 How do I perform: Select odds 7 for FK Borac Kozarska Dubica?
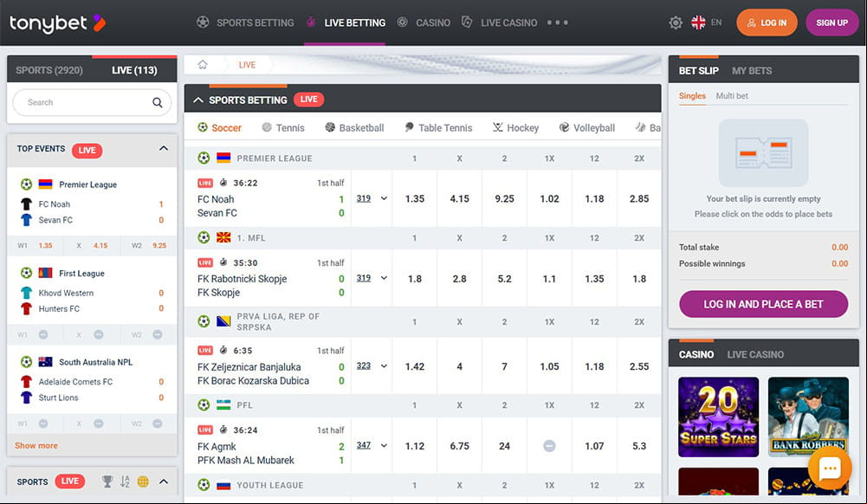click(x=504, y=366)
